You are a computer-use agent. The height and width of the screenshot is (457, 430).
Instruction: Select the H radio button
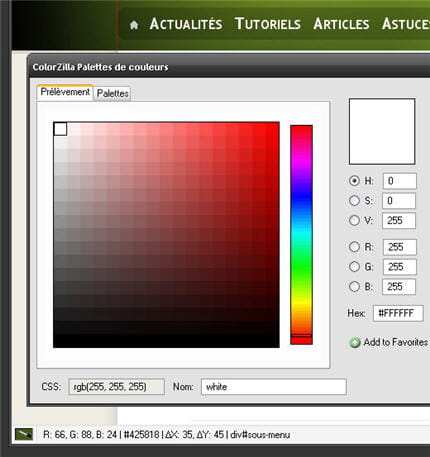click(x=354, y=181)
